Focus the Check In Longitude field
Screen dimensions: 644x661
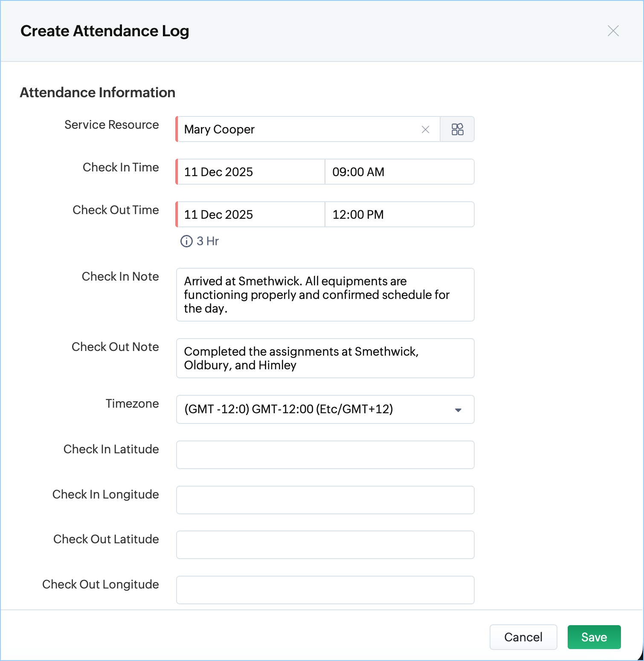pyautogui.click(x=325, y=500)
